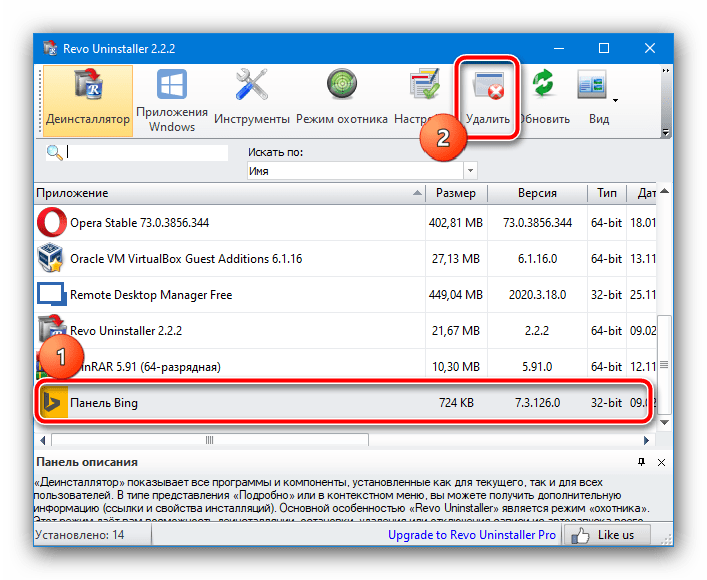Screen dimensions: 707x580
Task: Click the Like us button
Action: tap(607, 535)
